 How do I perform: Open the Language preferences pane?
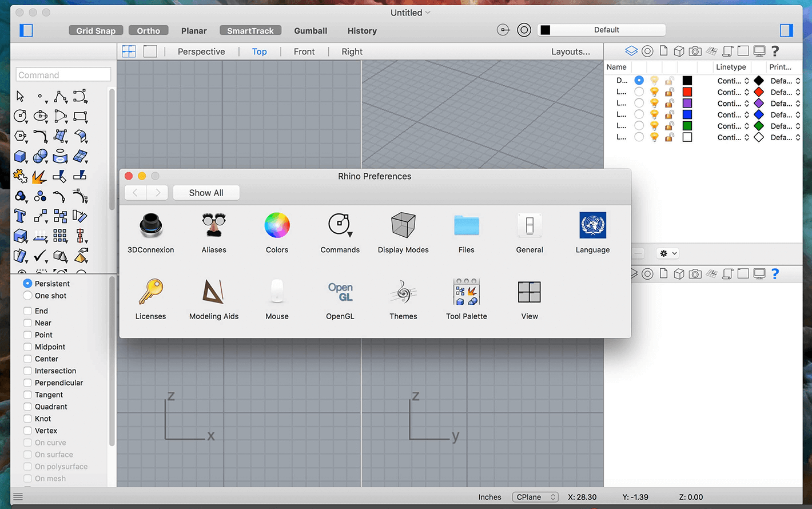click(x=593, y=233)
